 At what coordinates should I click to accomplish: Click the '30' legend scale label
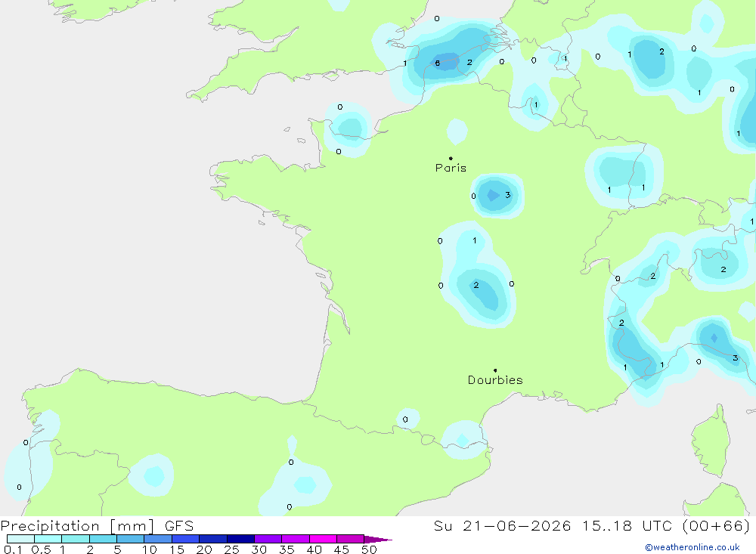point(259,549)
